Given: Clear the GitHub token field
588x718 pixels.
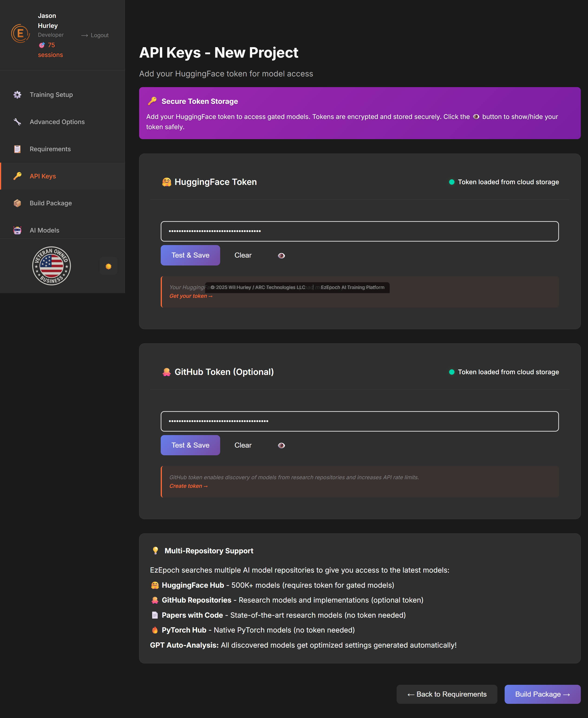Looking at the screenshot, I should click(x=243, y=445).
